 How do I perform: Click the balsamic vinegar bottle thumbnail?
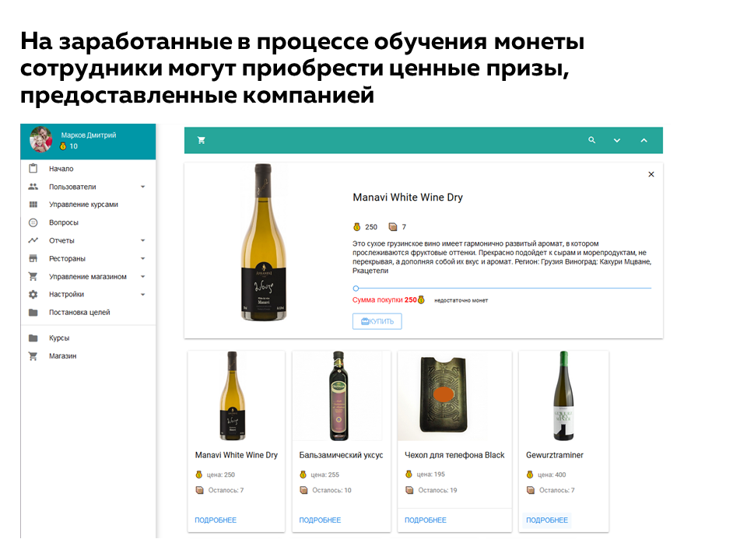click(338, 396)
